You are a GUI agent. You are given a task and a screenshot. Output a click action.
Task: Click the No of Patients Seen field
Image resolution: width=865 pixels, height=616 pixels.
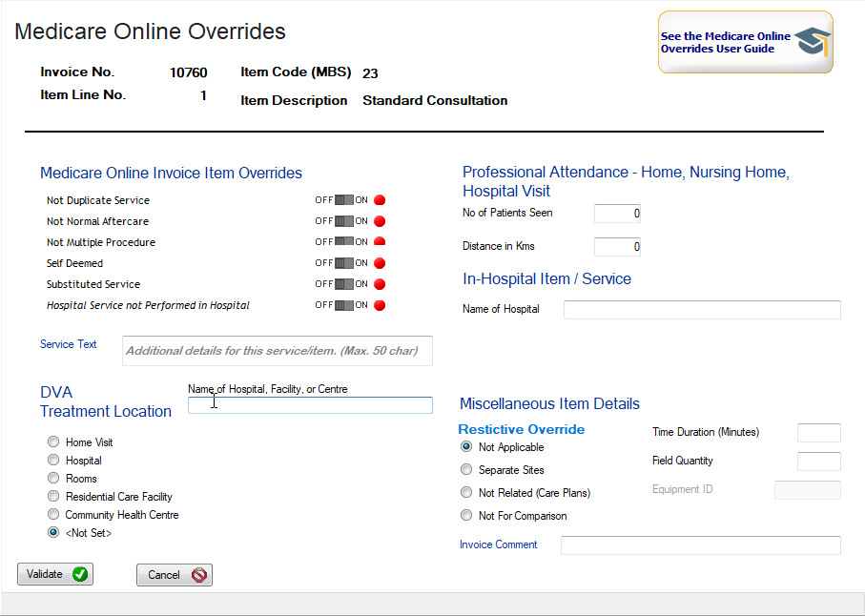point(617,214)
